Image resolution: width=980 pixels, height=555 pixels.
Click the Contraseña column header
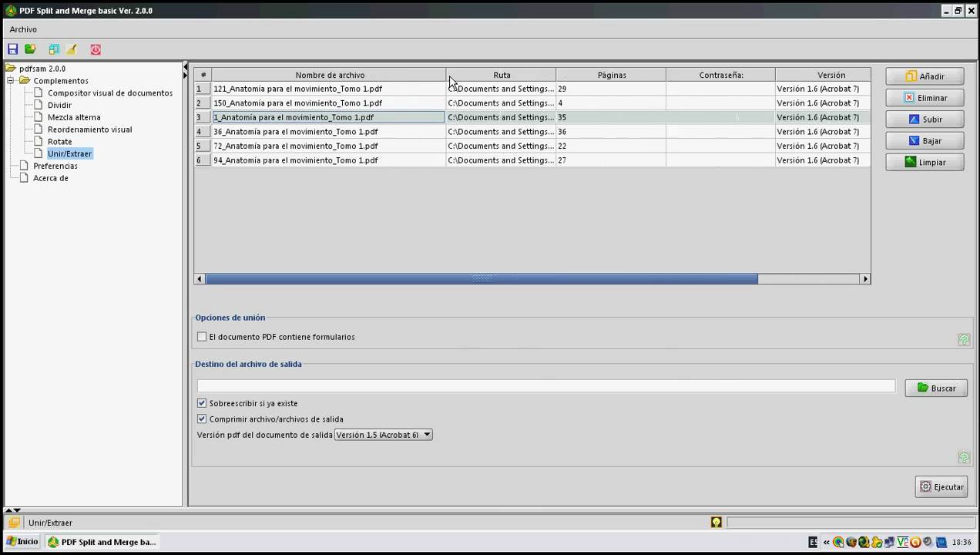[721, 75]
